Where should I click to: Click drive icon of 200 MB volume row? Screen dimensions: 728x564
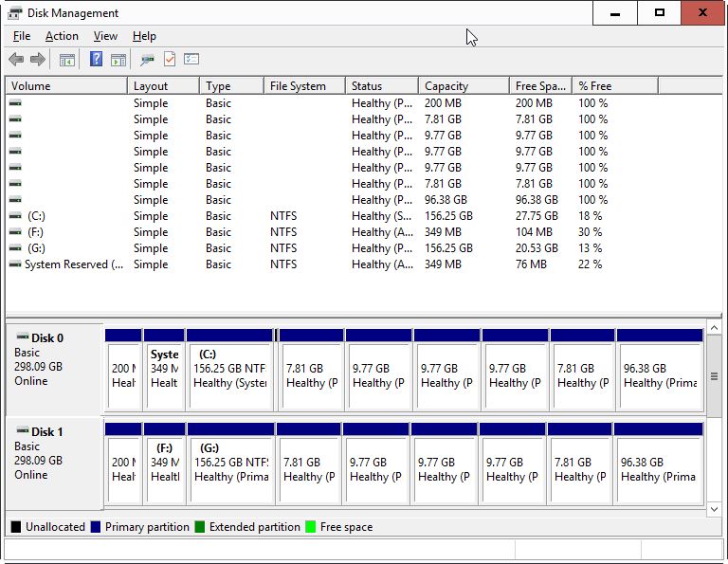(x=15, y=103)
